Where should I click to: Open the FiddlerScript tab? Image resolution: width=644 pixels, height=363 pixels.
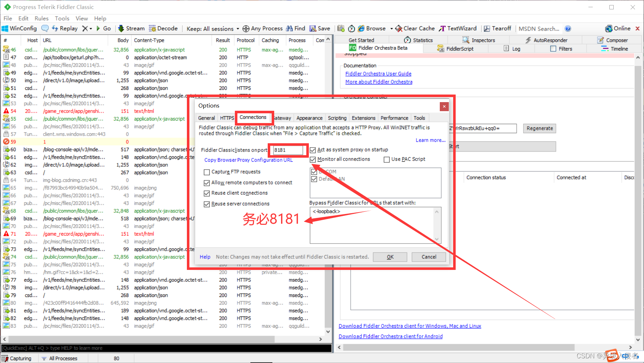pyautogui.click(x=455, y=48)
